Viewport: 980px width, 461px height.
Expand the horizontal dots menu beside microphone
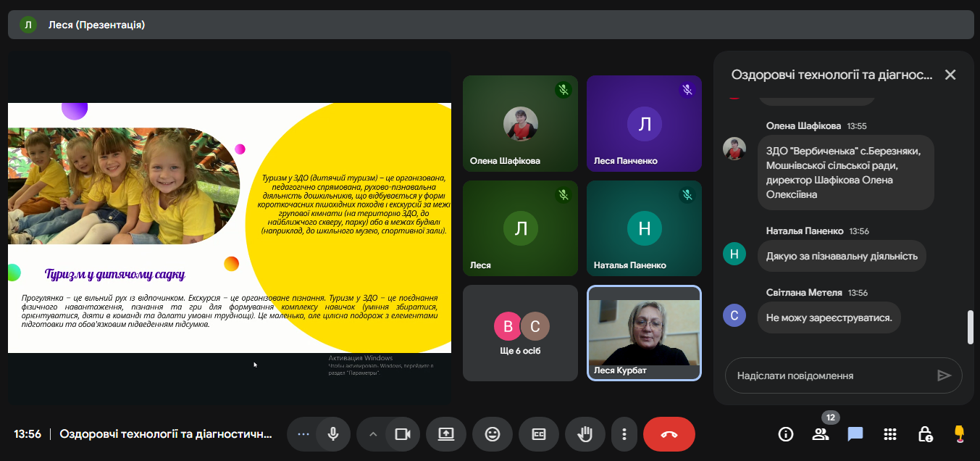click(x=303, y=434)
